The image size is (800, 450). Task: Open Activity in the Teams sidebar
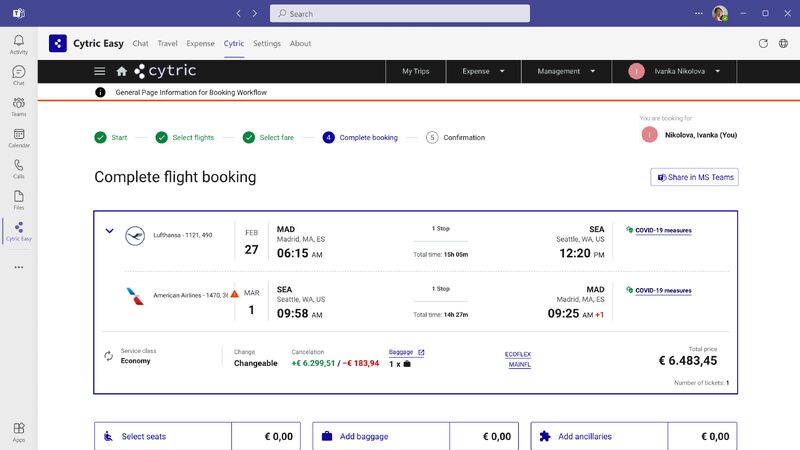[18, 44]
